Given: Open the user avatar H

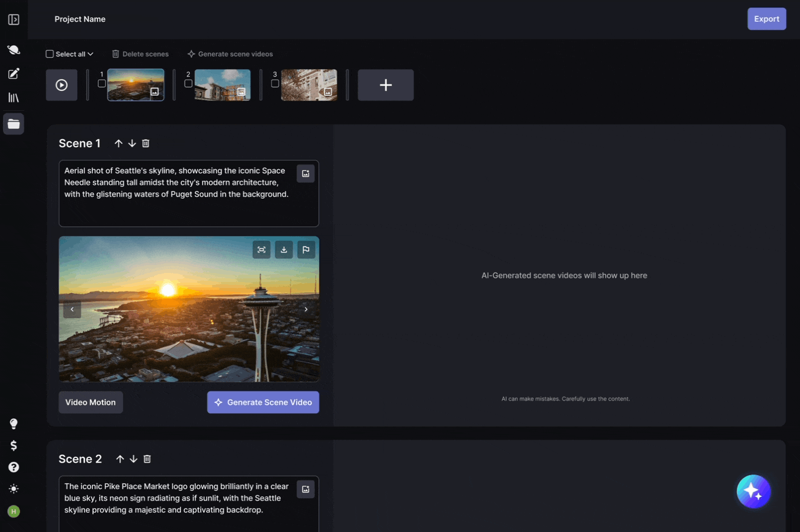Looking at the screenshot, I should [13, 512].
